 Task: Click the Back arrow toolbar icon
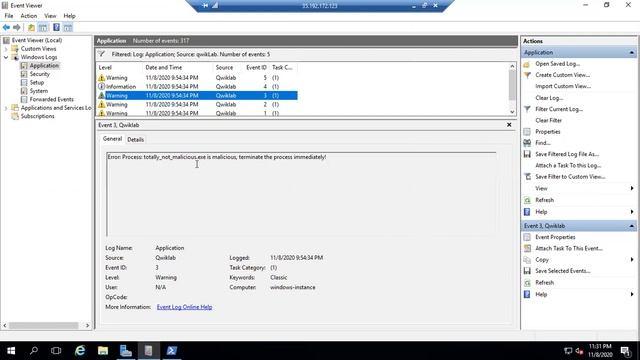point(6,27)
